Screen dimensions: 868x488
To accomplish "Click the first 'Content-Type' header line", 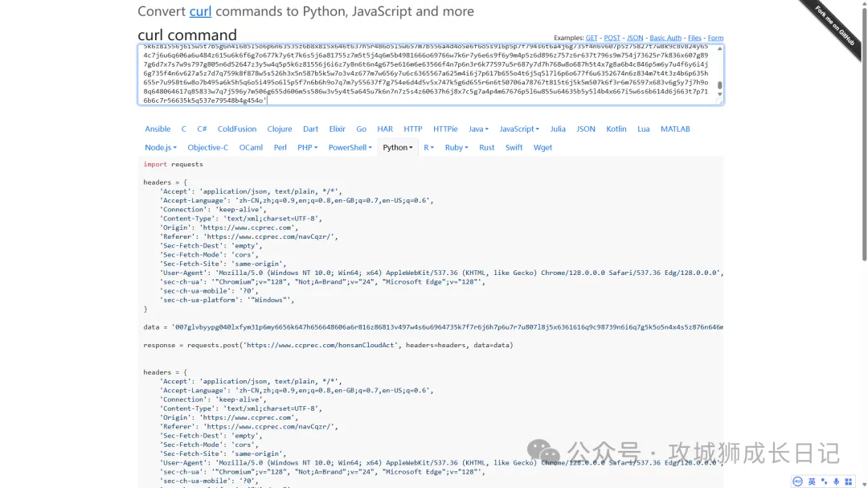I will [x=241, y=218].
